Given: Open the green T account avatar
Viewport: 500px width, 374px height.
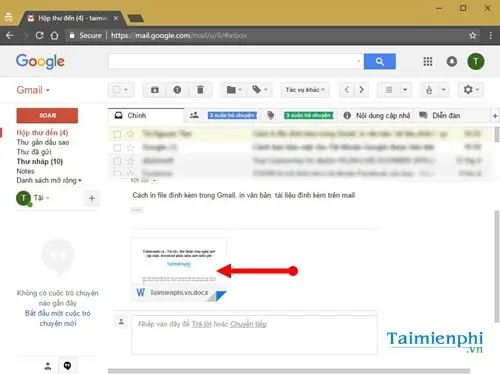Looking at the screenshot, I should coord(476,61).
